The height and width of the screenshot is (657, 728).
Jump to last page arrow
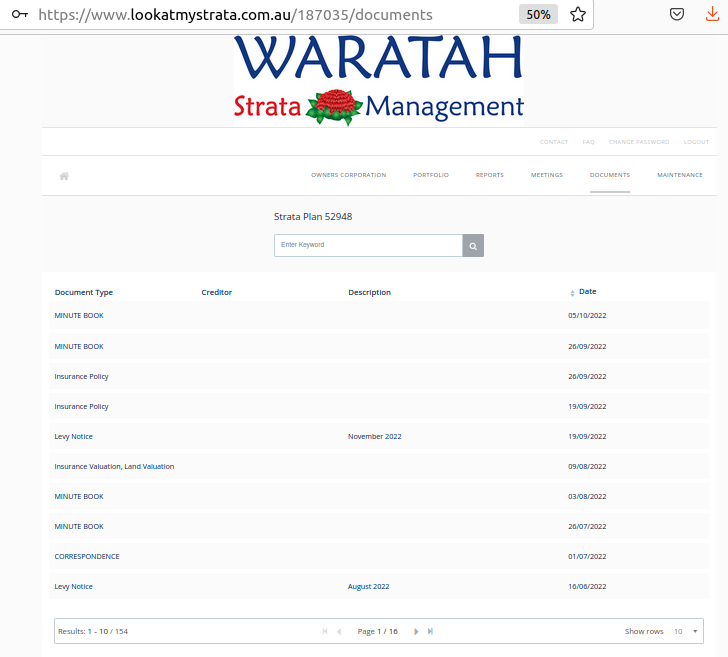pos(430,632)
